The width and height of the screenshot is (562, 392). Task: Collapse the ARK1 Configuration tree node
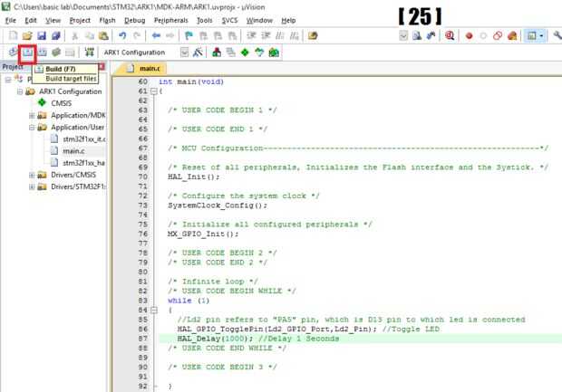point(20,91)
